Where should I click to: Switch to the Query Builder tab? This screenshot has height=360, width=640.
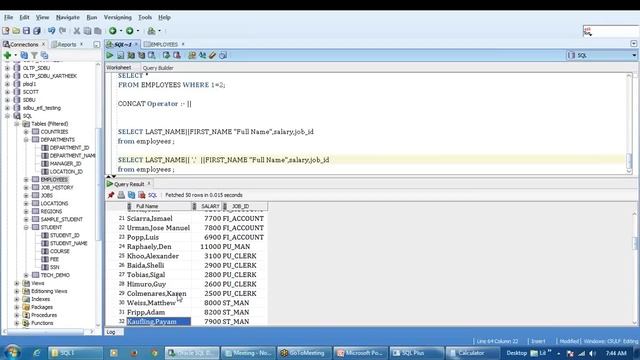(158, 68)
